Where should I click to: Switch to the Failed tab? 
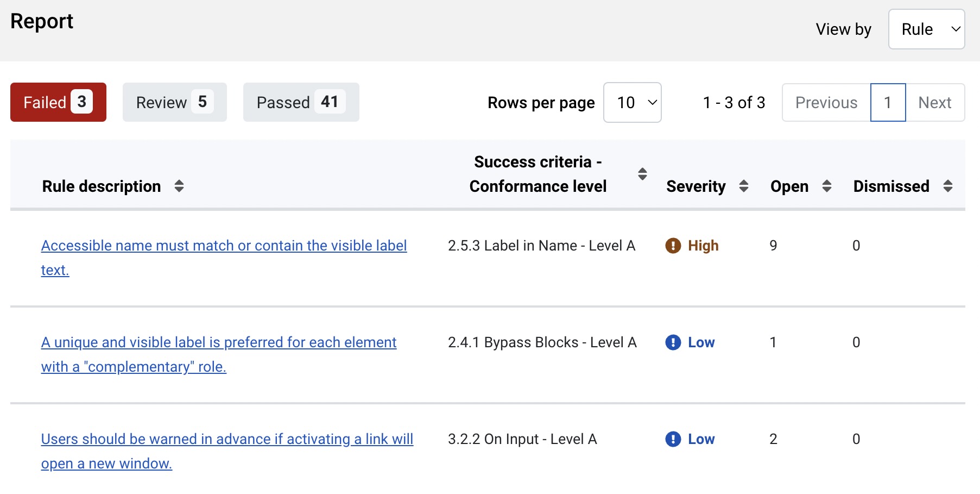click(x=58, y=102)
